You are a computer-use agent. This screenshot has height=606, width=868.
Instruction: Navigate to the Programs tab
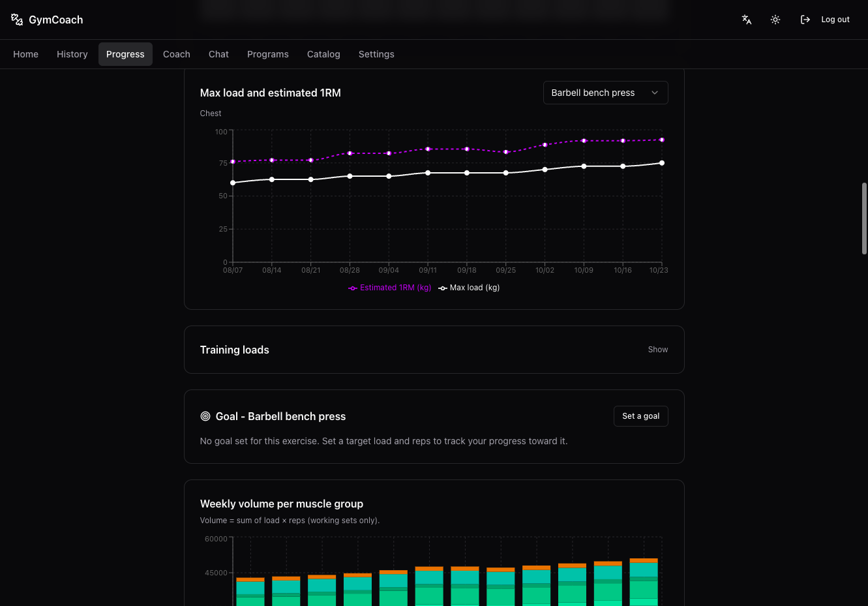tap(268, 54)
